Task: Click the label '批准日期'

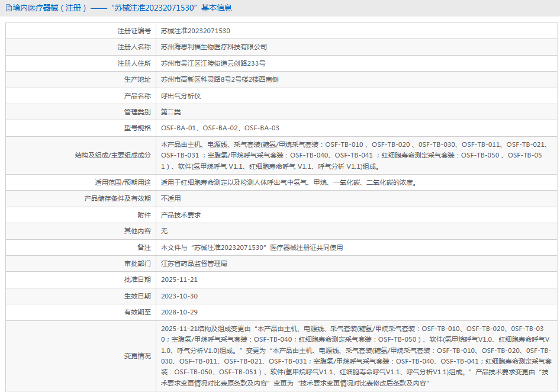Action: 137,280
